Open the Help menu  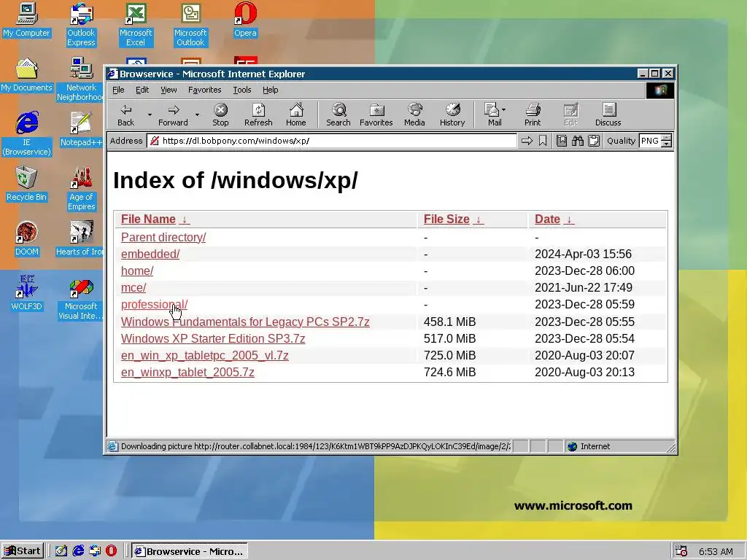[x=270, y=90]
